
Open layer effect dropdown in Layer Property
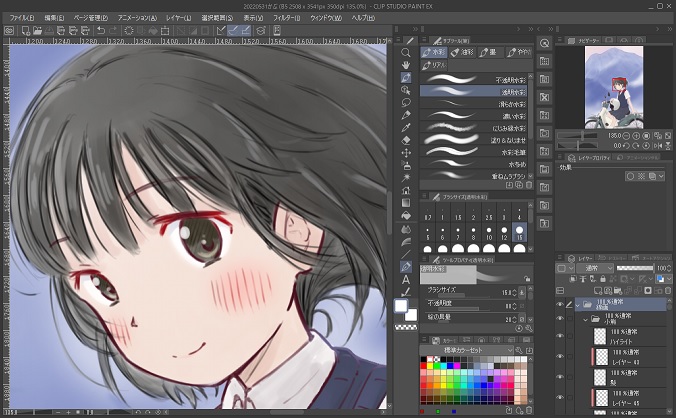click(x=661, y=176)
